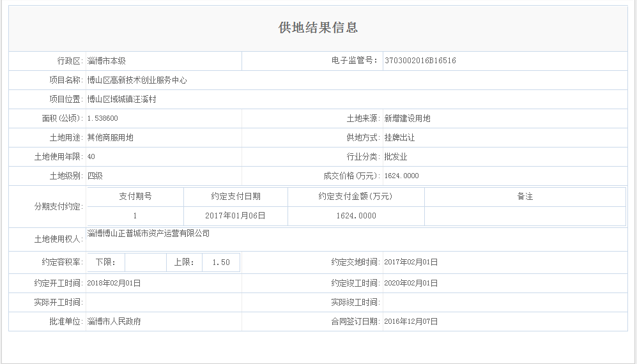
Task: Select the value 淄博市本级
Action: pyautogui.click(x=107, y=61)
